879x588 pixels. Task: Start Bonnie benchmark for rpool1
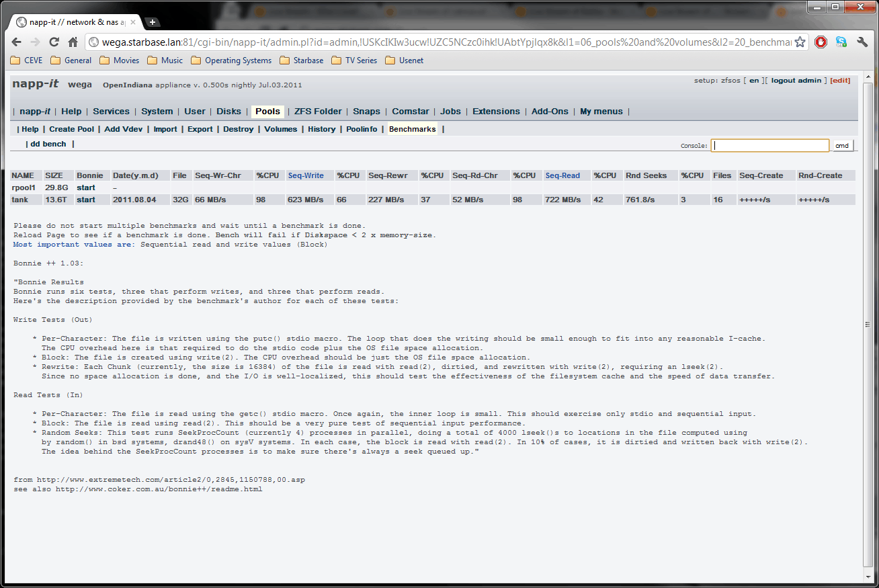86,187
